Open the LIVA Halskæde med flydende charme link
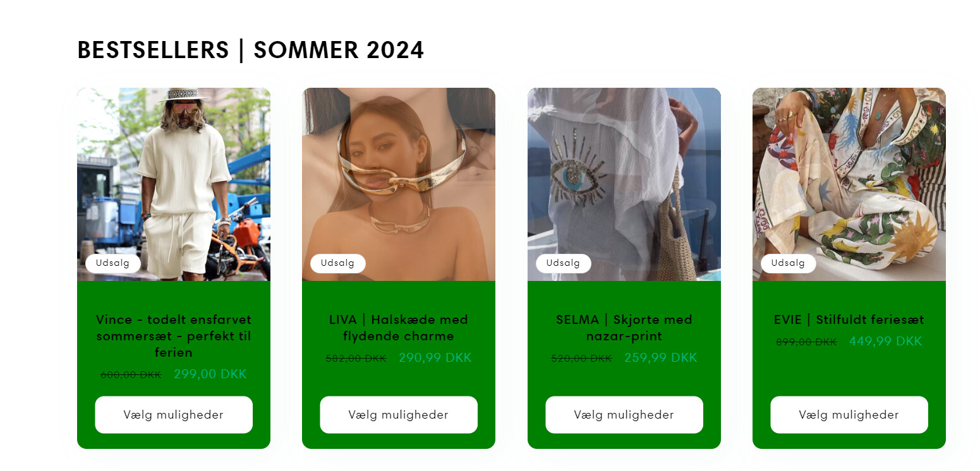 click(x=399, y=328)
